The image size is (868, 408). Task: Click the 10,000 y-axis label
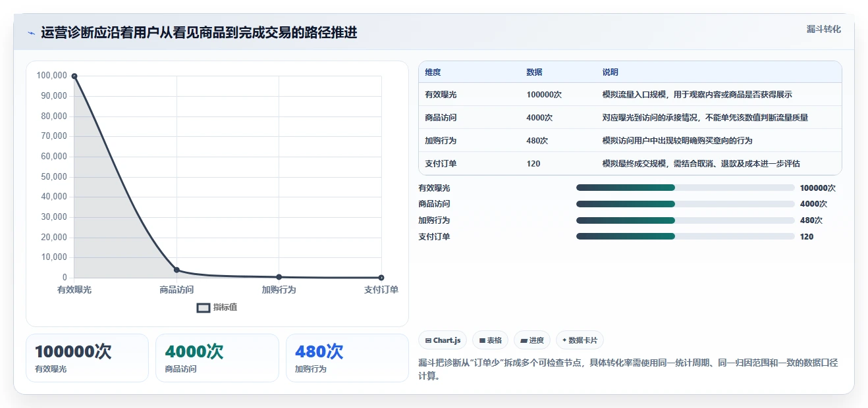click(x=54, y=257)
